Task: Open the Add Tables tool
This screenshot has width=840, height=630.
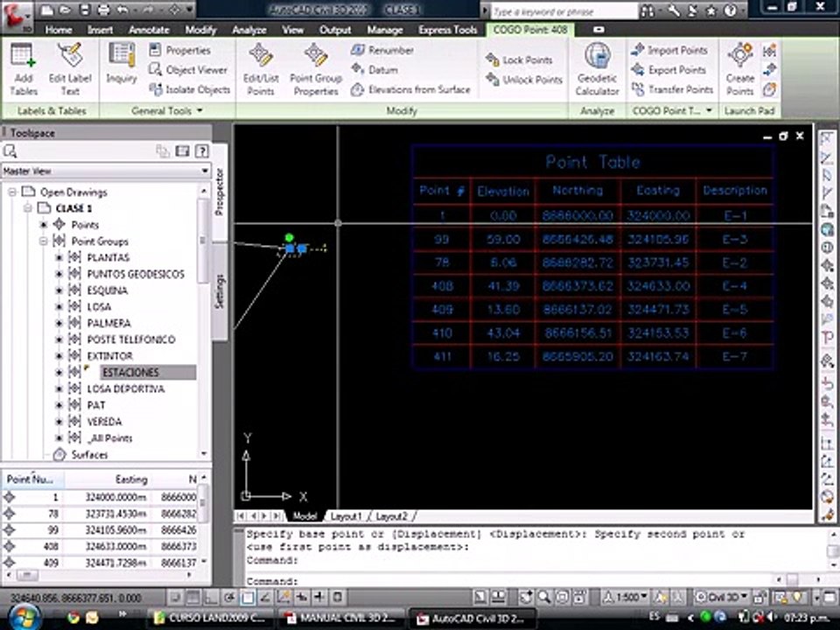Action: (x=24, y=70)
